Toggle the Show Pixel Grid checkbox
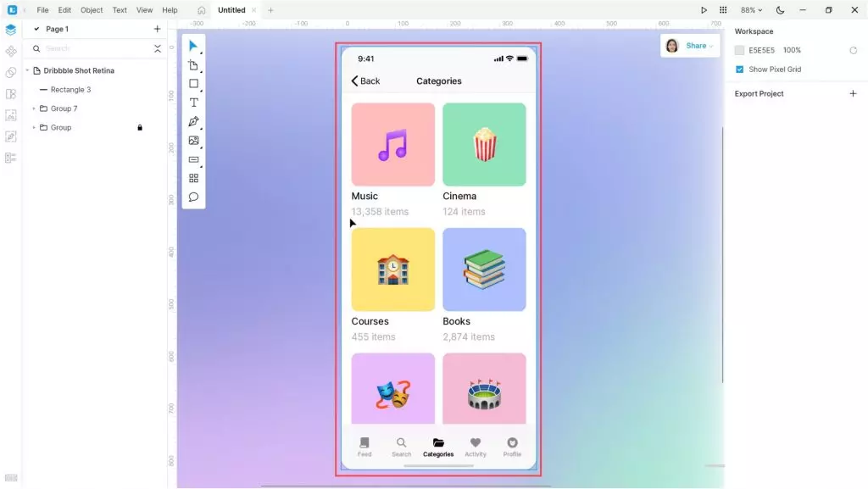 739,69
